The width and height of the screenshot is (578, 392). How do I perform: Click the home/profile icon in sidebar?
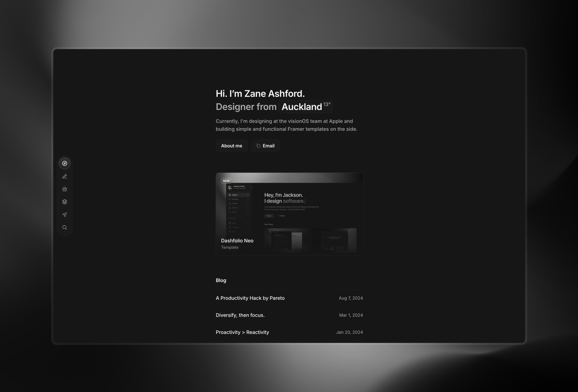click(x=64, y=163)
